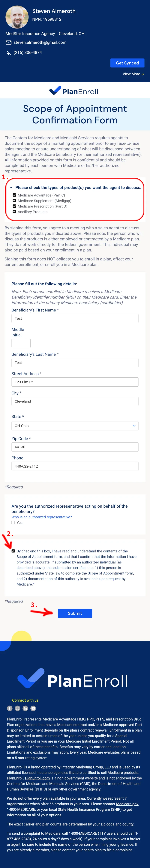Open the Instagram social link icon

point(17,708)
